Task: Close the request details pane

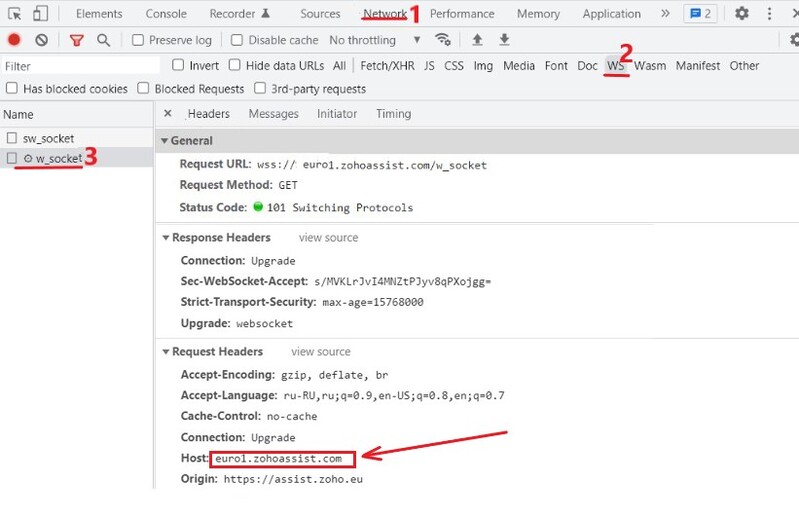Action: pos(168,114)
